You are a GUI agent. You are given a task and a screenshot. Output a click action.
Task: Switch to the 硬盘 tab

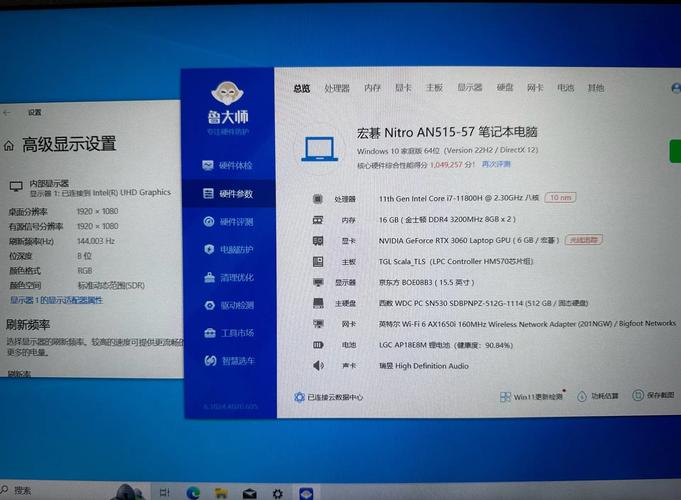pos(505,87)
